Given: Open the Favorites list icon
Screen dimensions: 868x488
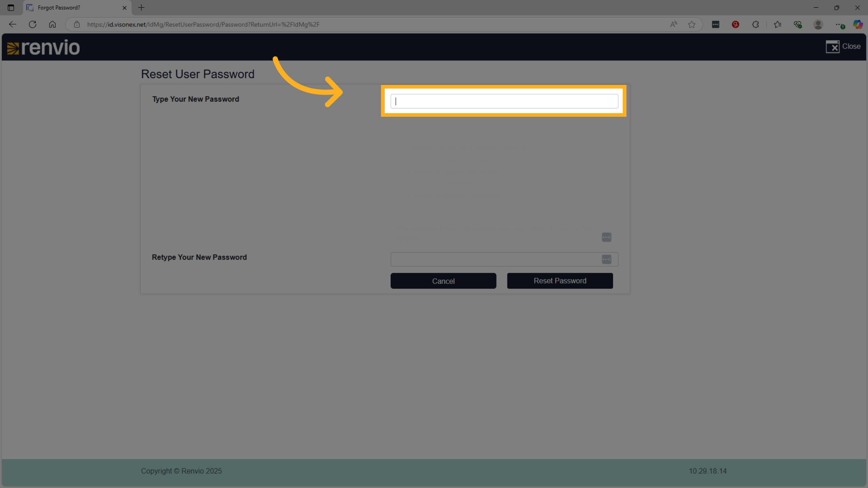Looking at the screenshot, I should pyautogui.click(x=778, y=24).
